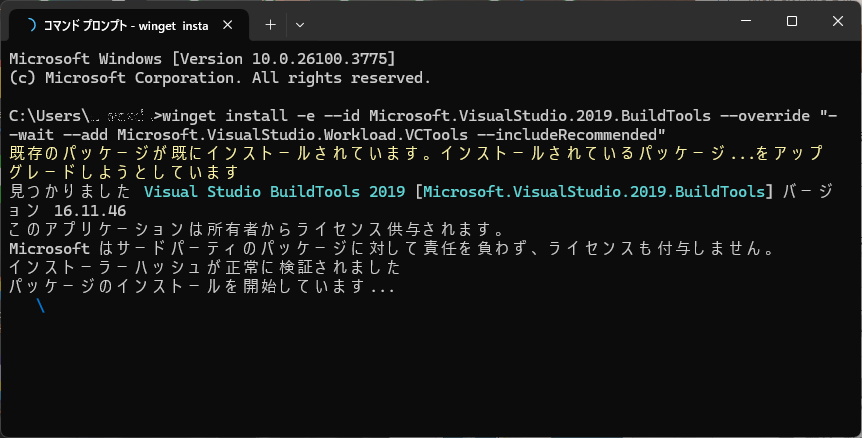Click the --includeRecommended argument text
The height and width of the screenshot is (438, 862).
[580, 135]
